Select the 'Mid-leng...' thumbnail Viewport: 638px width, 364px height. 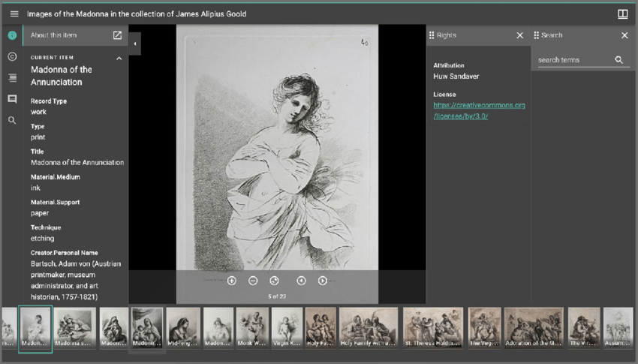183,328
